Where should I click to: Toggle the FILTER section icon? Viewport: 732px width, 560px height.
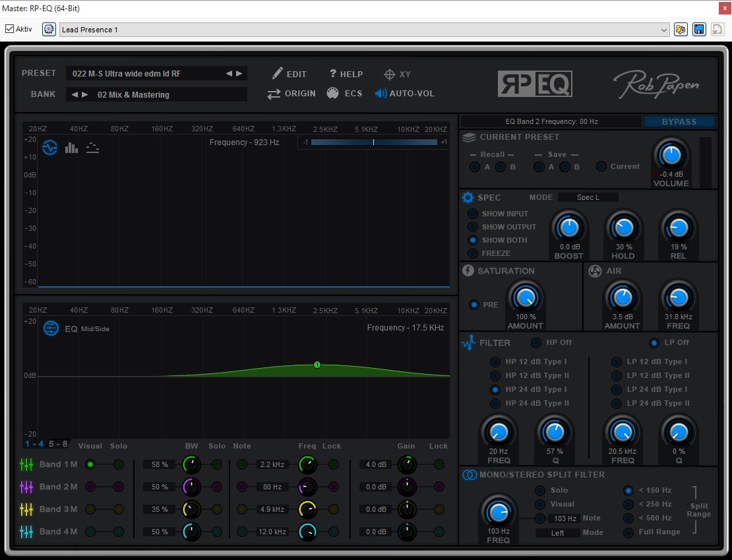tap(468, 342)
